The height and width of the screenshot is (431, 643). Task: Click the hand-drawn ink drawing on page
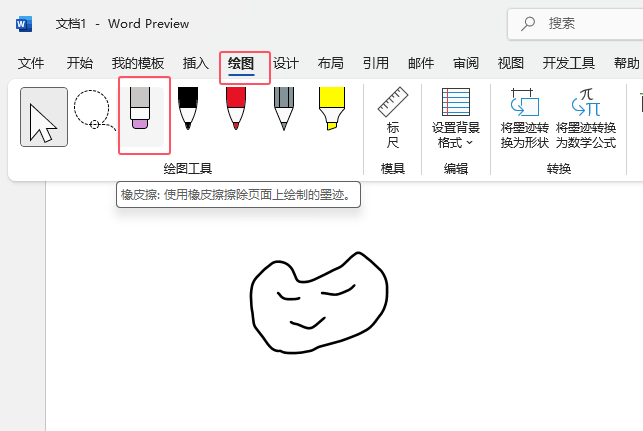pos(319,303)
